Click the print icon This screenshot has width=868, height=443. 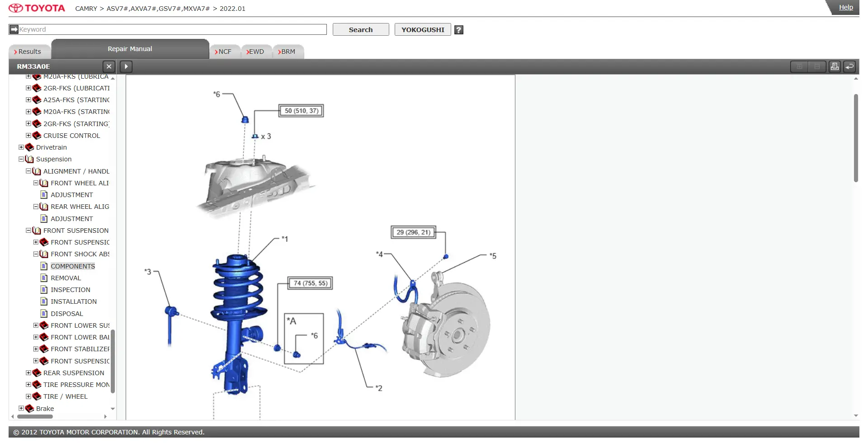click(835, 66)
